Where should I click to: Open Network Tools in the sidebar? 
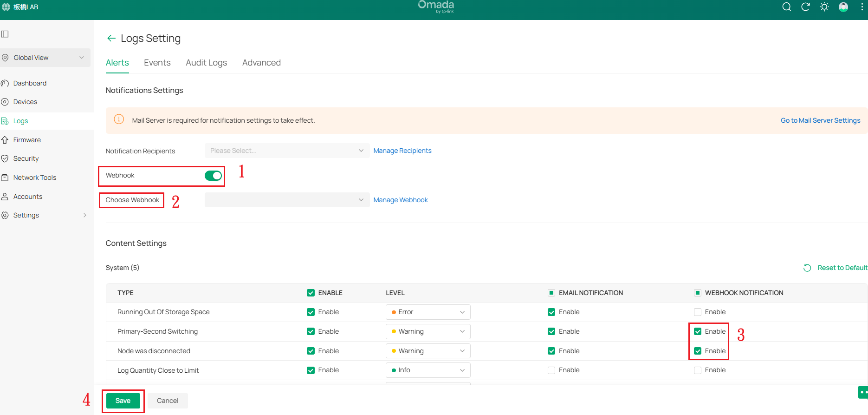click(35, 178)
